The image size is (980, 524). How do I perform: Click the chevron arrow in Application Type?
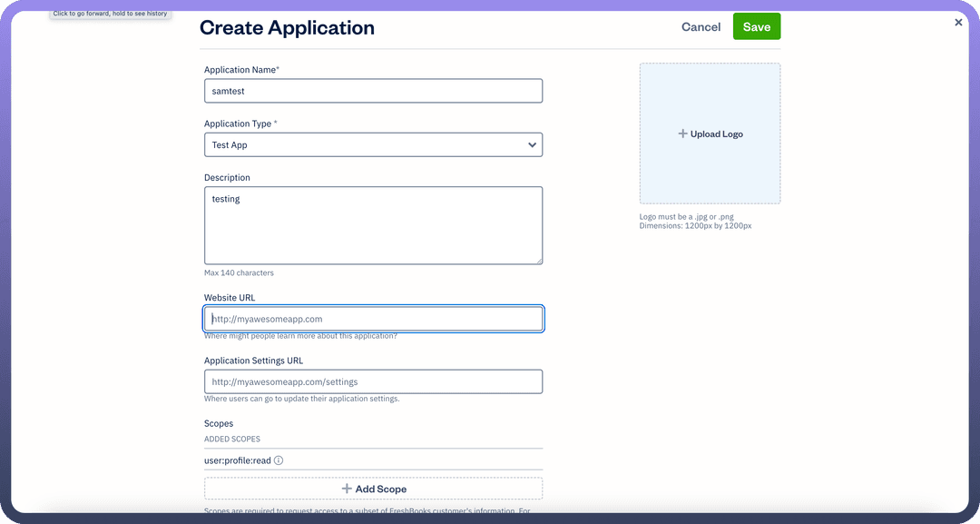point(532,145)
